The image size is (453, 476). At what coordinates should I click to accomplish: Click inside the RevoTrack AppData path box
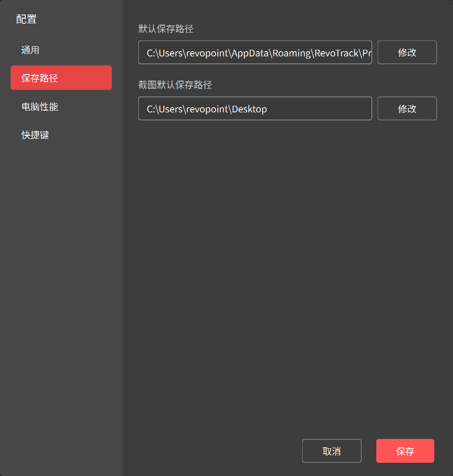coord(255,53)
